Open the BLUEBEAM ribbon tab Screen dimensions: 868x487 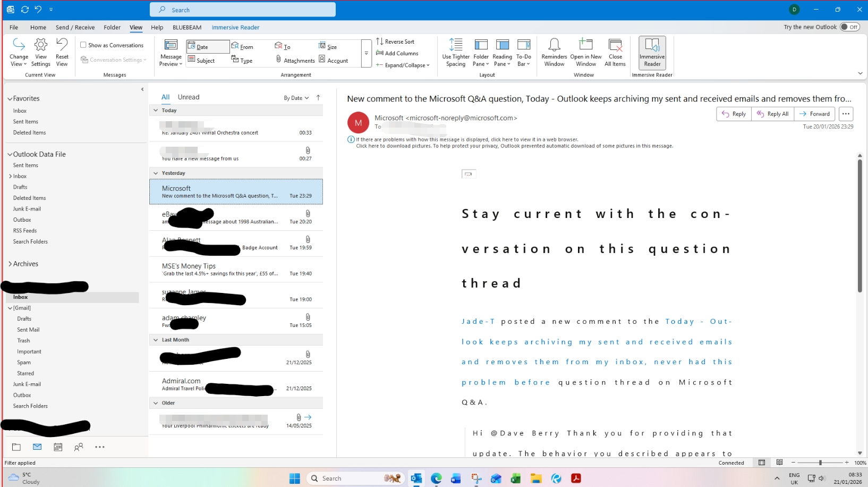[x=187, y=27]
